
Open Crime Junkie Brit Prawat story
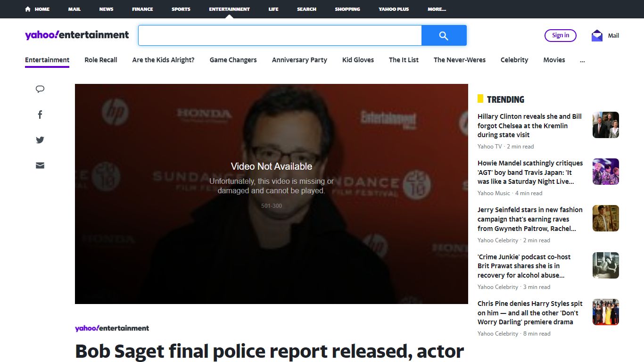[524, 266]
